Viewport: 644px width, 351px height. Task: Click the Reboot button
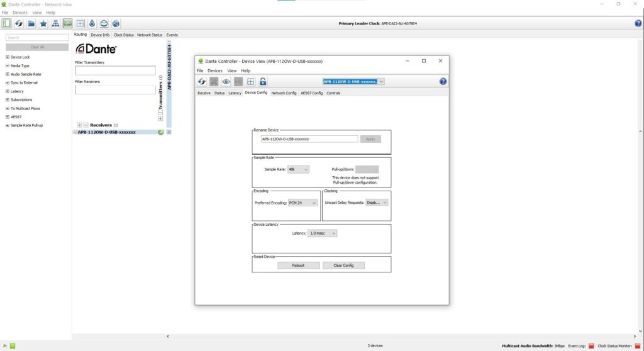[x=298, y=265]
